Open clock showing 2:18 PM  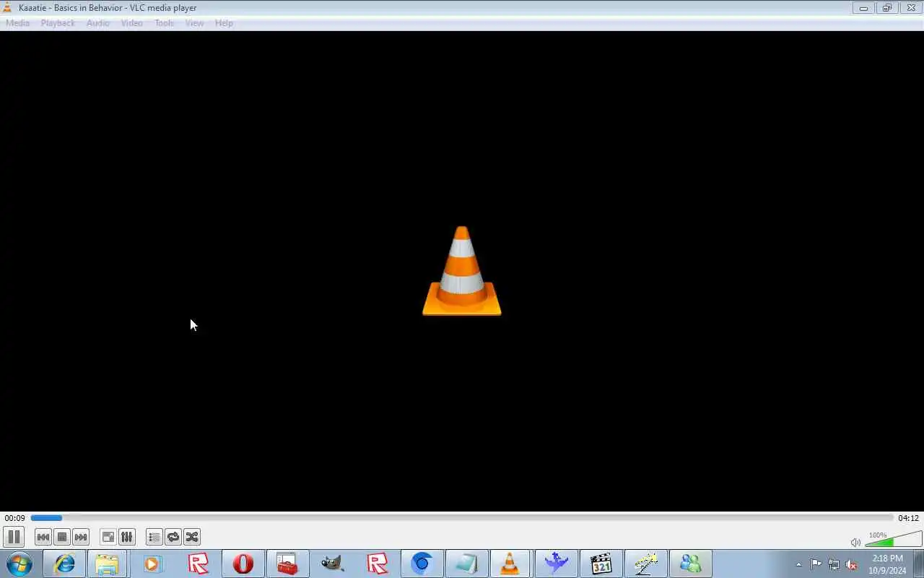[887, 564]
